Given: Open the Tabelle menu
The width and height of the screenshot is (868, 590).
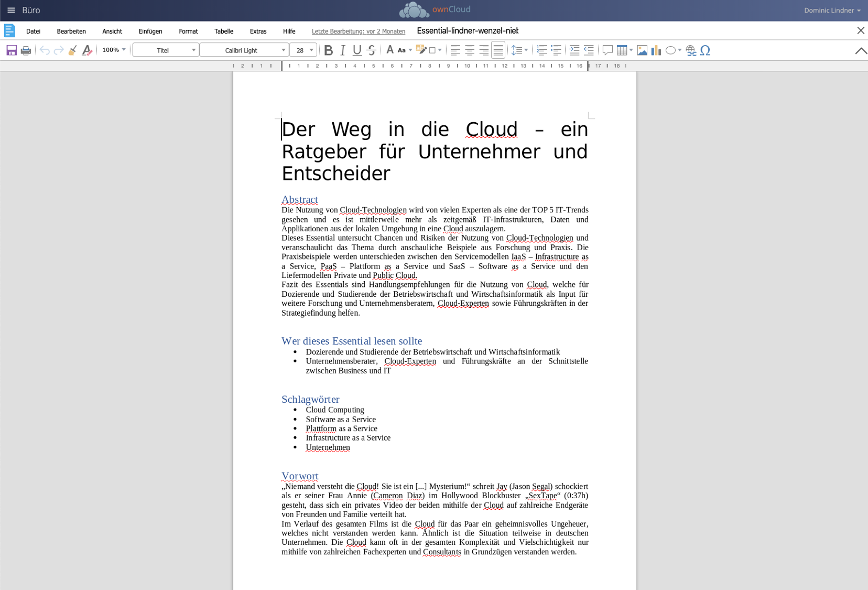Looking at the screenshot, I should coord(224,31).
